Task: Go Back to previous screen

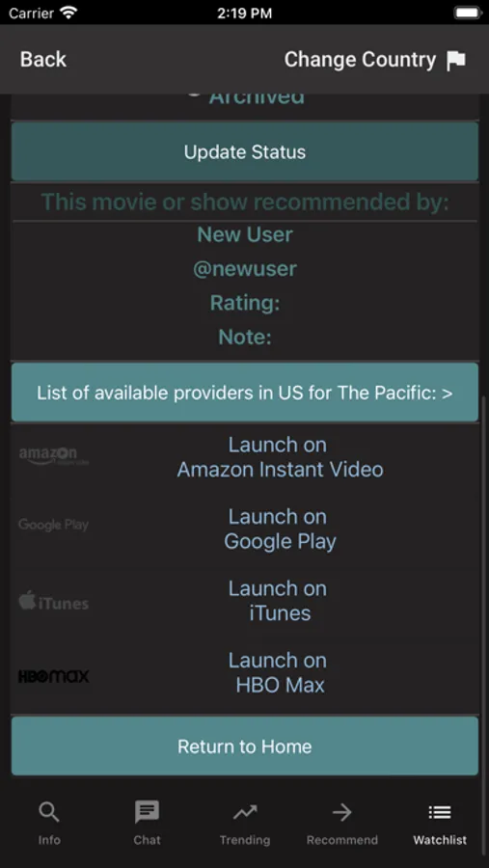Action: pos(43,59)
